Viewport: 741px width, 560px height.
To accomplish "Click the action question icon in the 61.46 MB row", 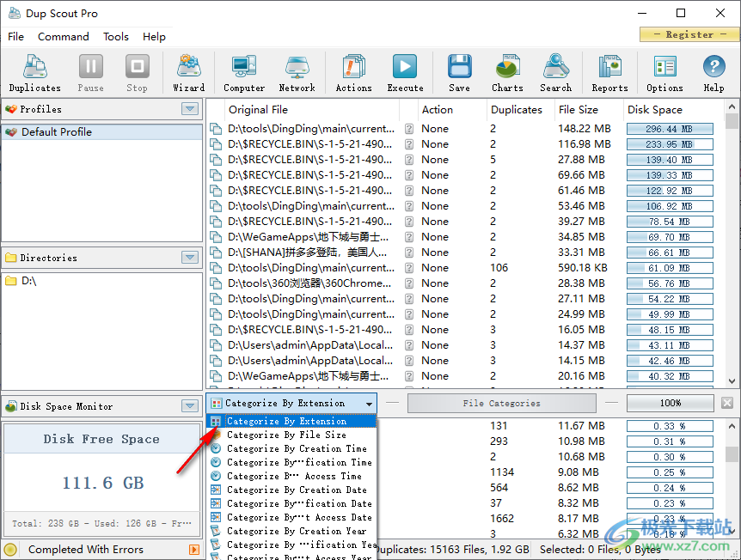I will click(409, 191).
